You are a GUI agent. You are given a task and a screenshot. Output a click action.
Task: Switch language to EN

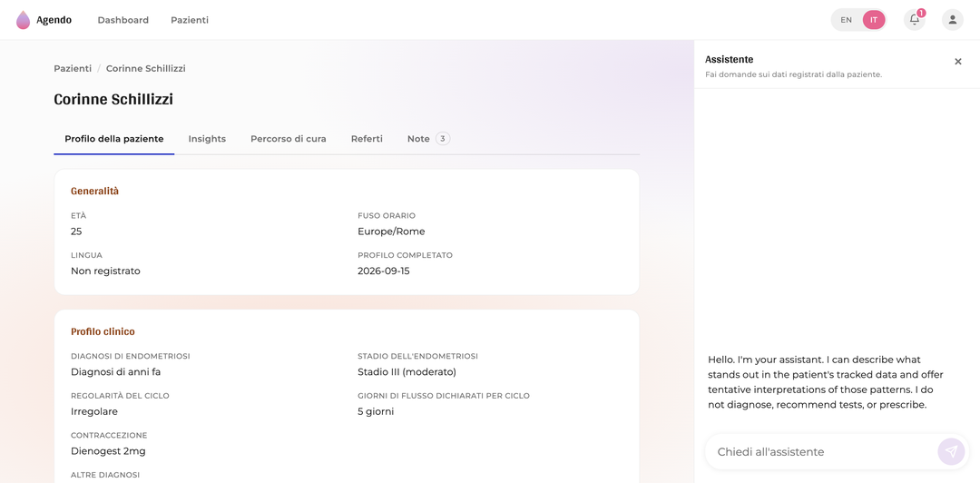coord(847,20)
